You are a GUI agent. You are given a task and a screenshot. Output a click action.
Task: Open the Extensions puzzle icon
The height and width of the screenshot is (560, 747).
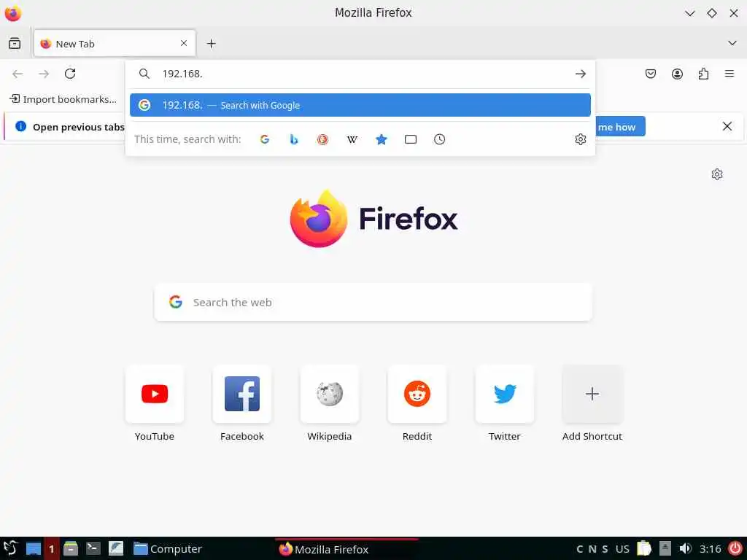(703, 74)
